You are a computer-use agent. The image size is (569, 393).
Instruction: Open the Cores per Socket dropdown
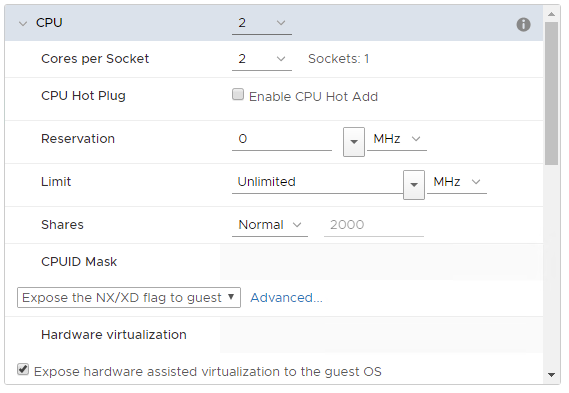coord(262,59)
